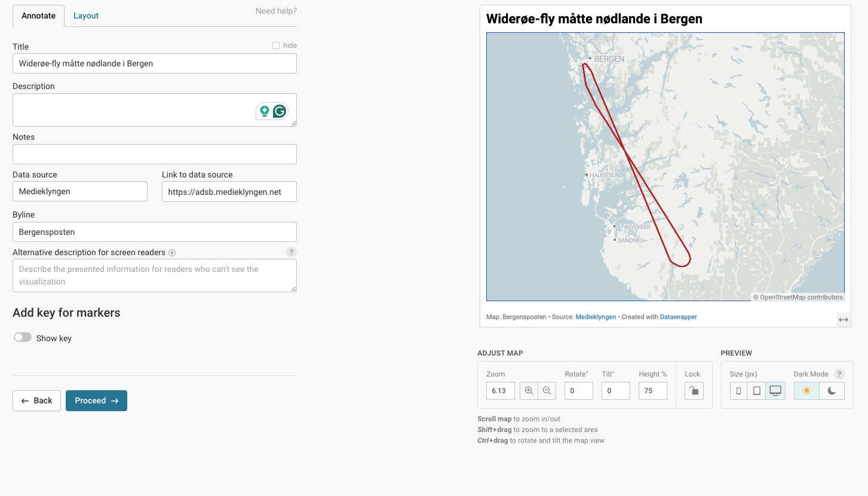The image size is (868, 496).
Task: Select mobile preview size icon
Action: [x=739, y=391]
